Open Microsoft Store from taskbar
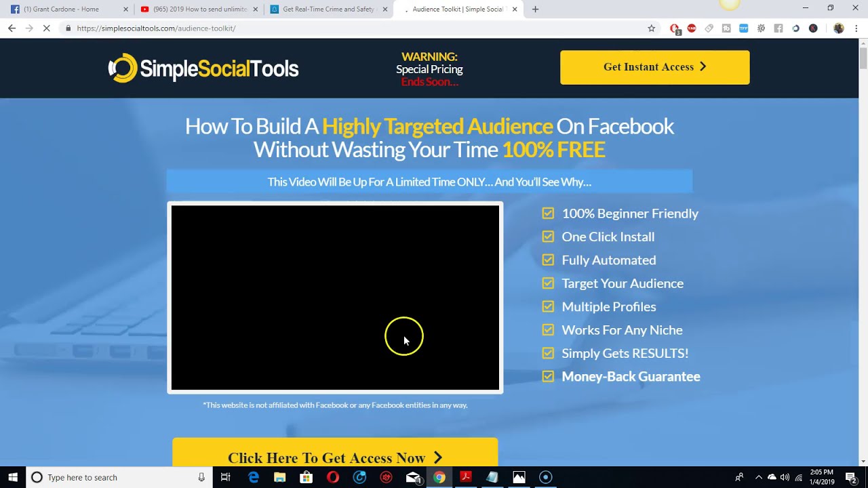The height and width of the screenshot is (488, 868). [x=307, y=477]
